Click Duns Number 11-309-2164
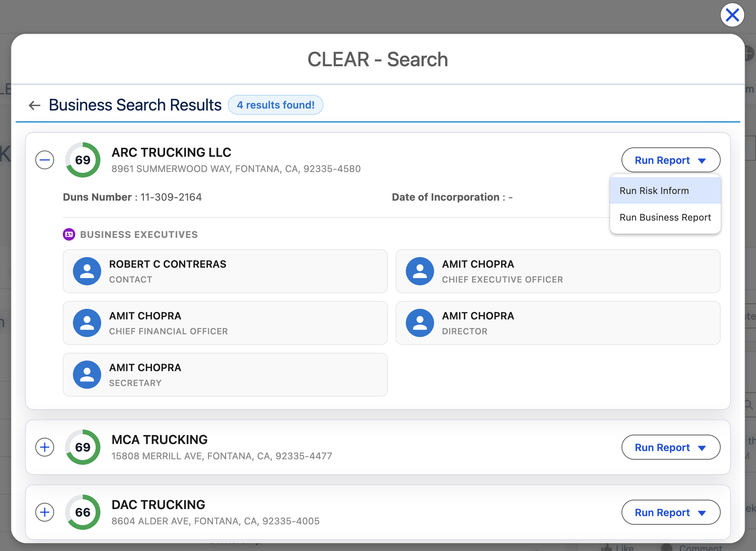The width and height of the screenshot is (756, 551). tap(133, 197)
